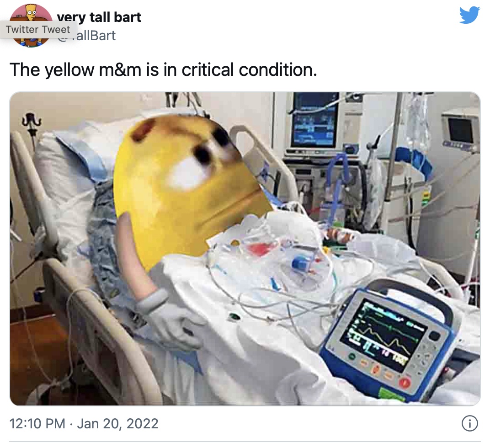
Task: Click the 12:10 PM time link
Action: [37, 424]
